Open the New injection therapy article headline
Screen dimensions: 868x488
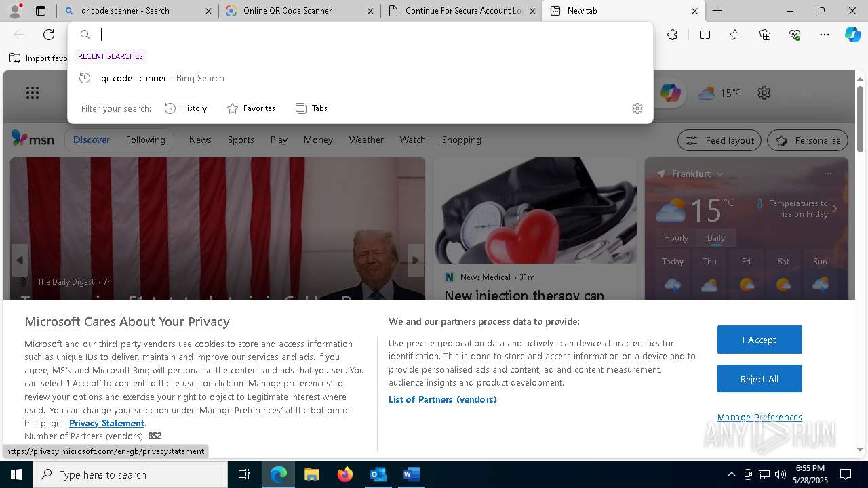tap(524, 295)
